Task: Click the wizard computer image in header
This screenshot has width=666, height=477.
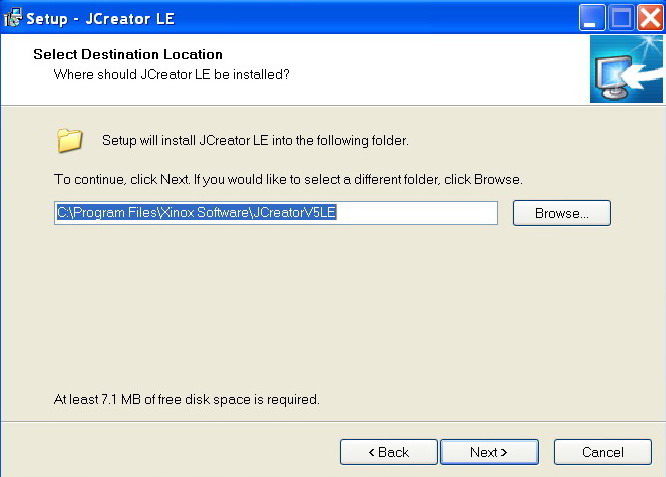Action: 626,69
